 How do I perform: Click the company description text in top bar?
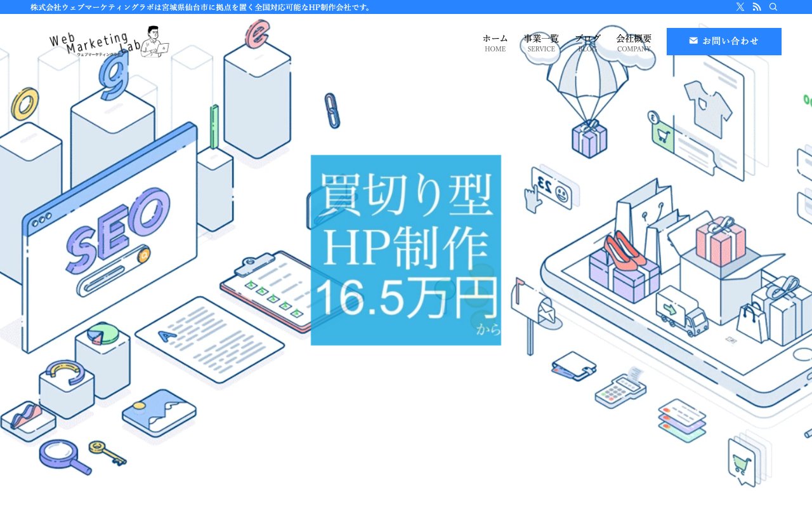coord(201,7)
